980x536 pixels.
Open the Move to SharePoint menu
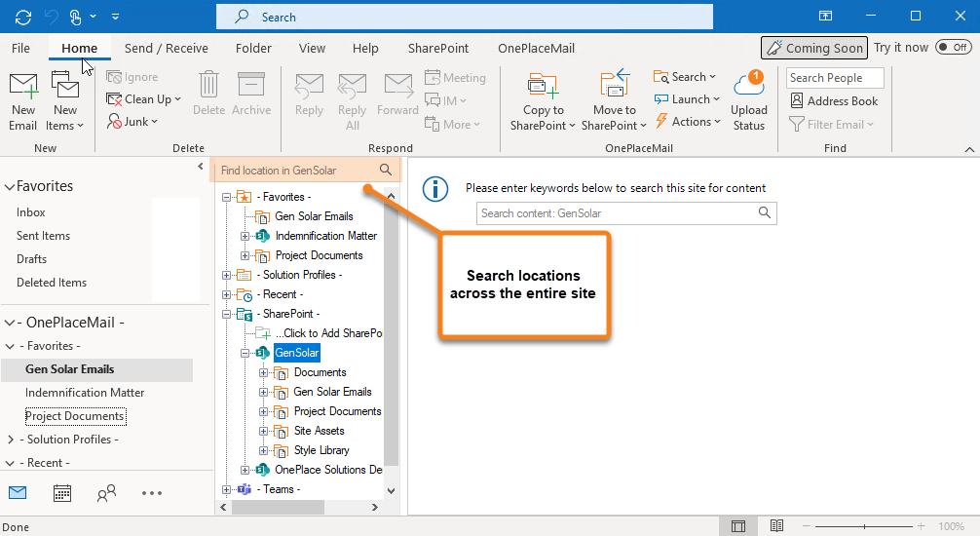point(614,118)
